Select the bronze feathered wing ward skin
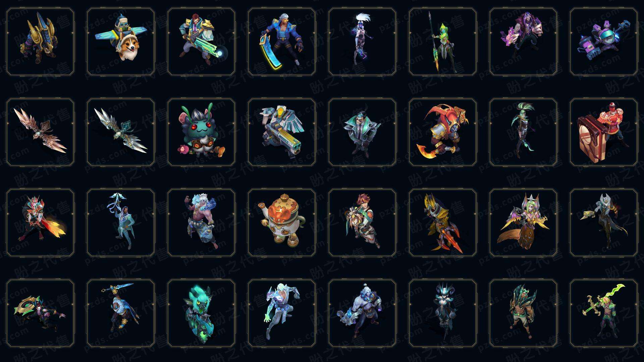Viewport: 644px width, 362px height. coord(40,132)
